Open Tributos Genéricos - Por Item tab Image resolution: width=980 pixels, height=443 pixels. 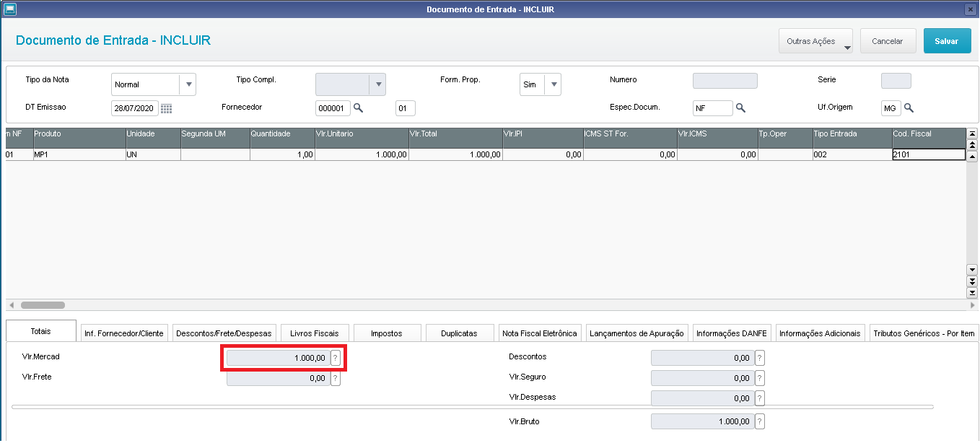coord(924,333)
